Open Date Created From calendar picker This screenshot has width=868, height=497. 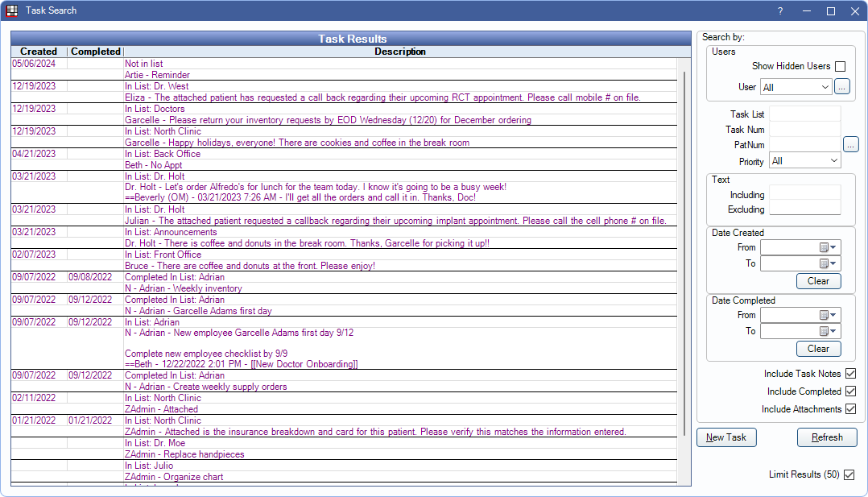tap(828, 247)
